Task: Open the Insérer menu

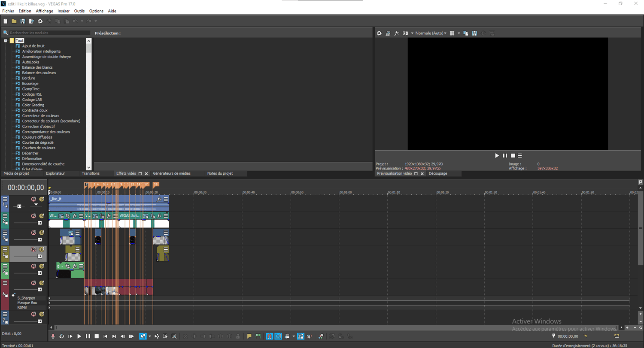Action: point(64,11)
